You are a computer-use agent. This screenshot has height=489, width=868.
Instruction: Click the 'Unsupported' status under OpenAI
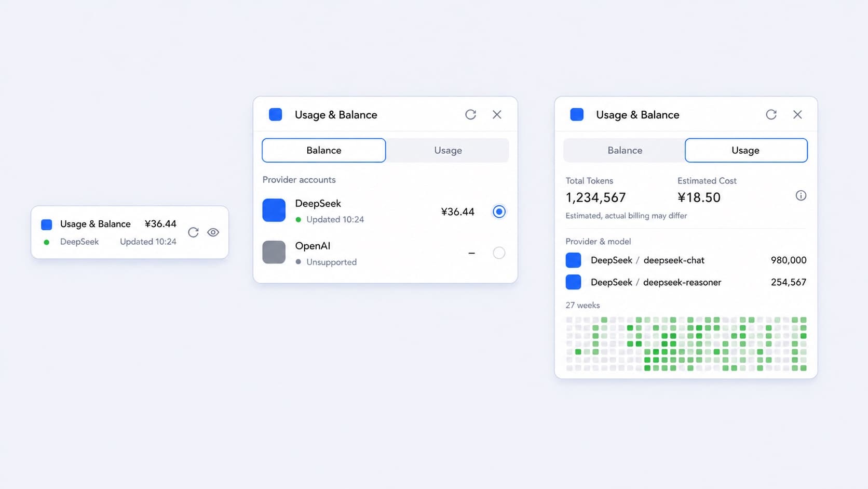coord(331,262)
